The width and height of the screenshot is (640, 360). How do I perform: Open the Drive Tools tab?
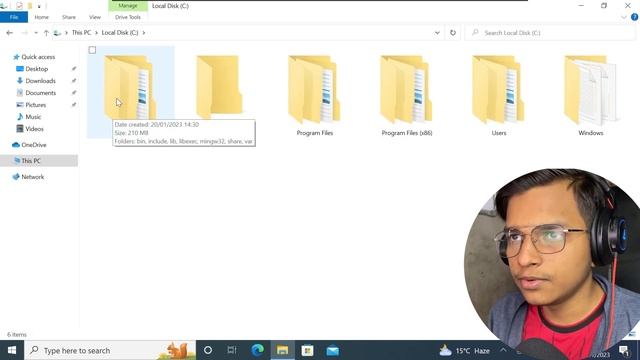(128, 17)
